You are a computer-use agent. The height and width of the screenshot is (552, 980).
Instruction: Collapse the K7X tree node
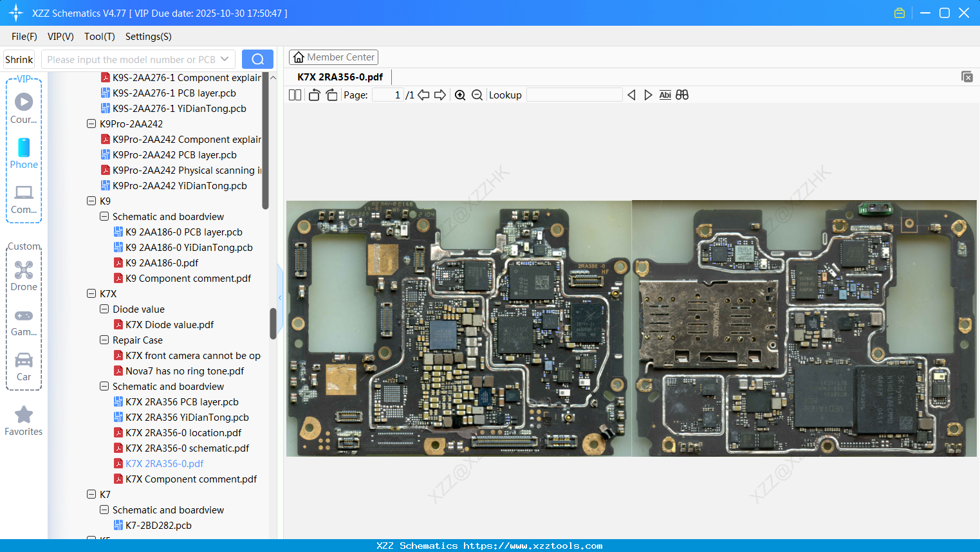point(91,293)
